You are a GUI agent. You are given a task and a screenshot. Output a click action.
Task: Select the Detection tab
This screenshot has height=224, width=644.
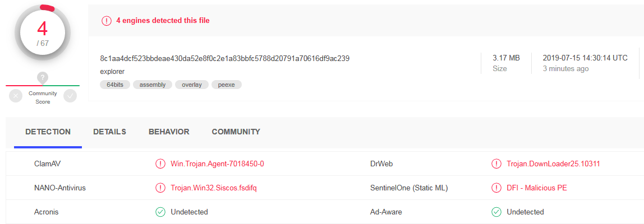pos(48,132)
